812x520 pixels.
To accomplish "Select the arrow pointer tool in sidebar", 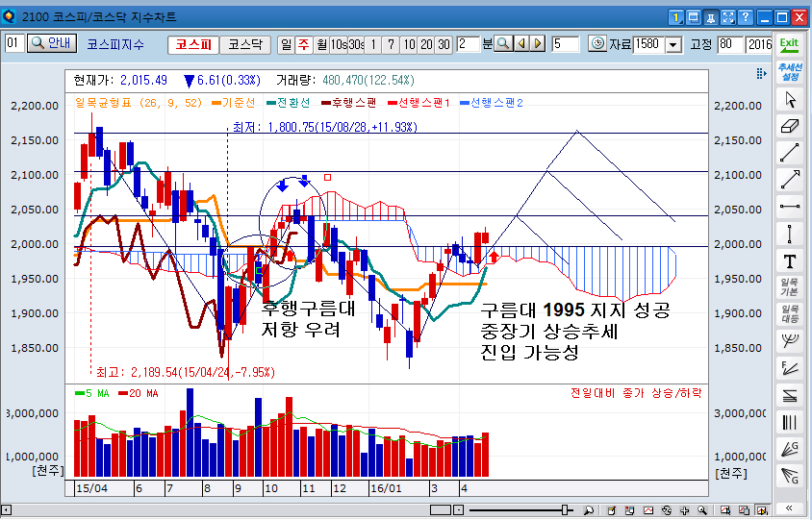I will 790,99.
